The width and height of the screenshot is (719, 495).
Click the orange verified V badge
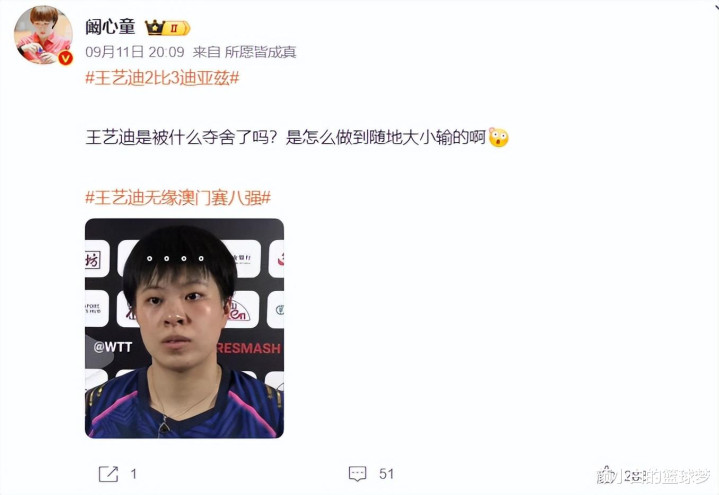tap(66, 58)
